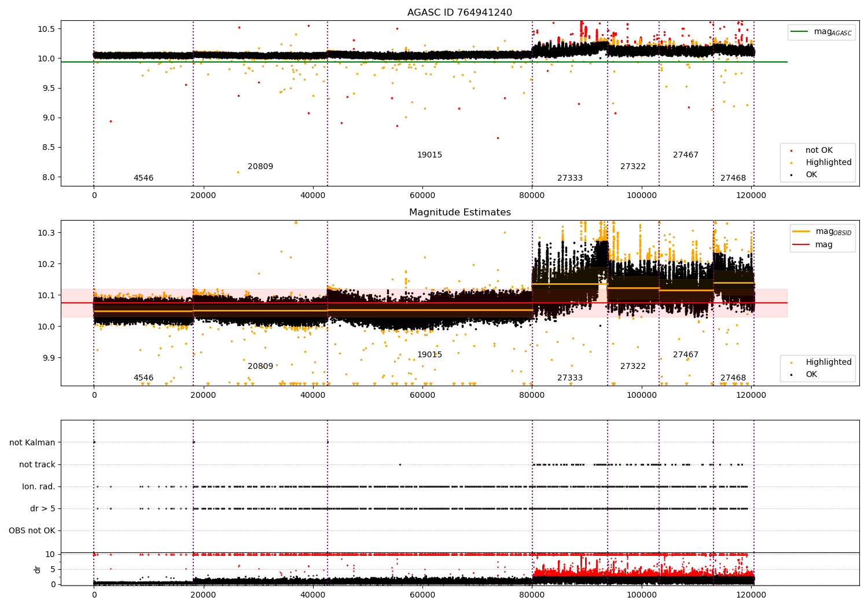Click obsid label 4546 in the top plot
The height and width of the screenshot is (608, 868).
144,178
